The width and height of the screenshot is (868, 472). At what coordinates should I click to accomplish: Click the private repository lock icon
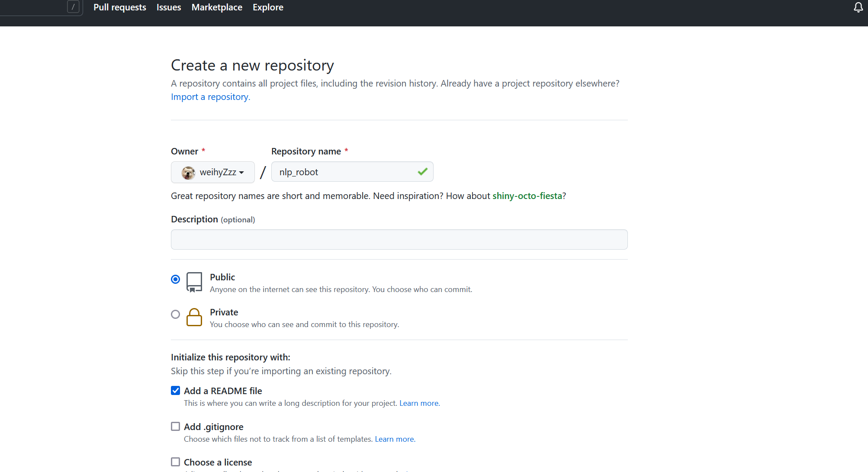coord(194,317)
